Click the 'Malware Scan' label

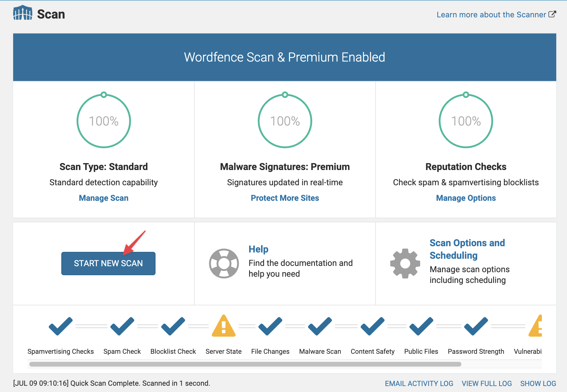coord(320,352)
